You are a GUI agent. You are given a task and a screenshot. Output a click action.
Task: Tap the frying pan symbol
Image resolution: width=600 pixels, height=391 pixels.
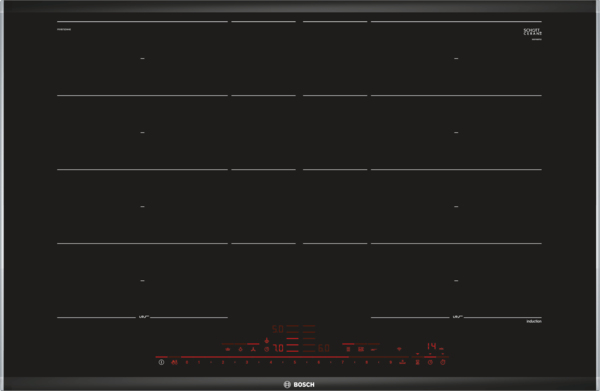(x=374, y=349)
